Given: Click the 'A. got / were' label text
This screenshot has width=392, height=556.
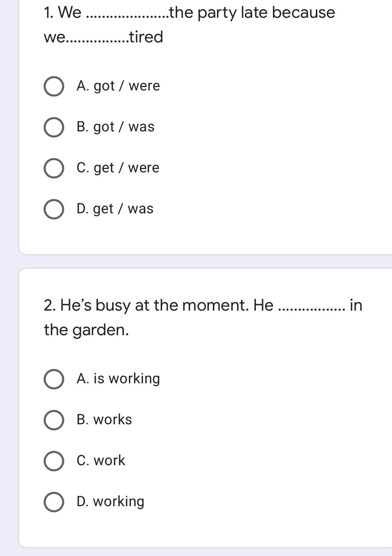Looking at the screenshot, I should pos(118,86).
